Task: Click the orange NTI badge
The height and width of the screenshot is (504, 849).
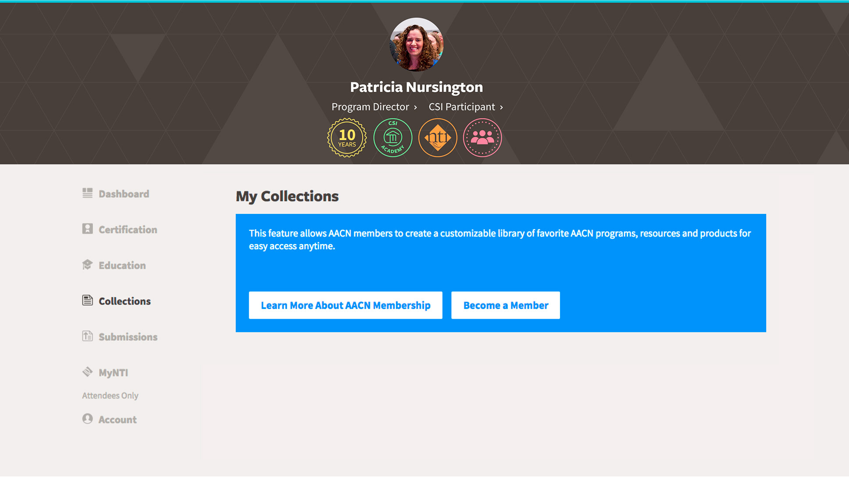Action: coord(438,138)
